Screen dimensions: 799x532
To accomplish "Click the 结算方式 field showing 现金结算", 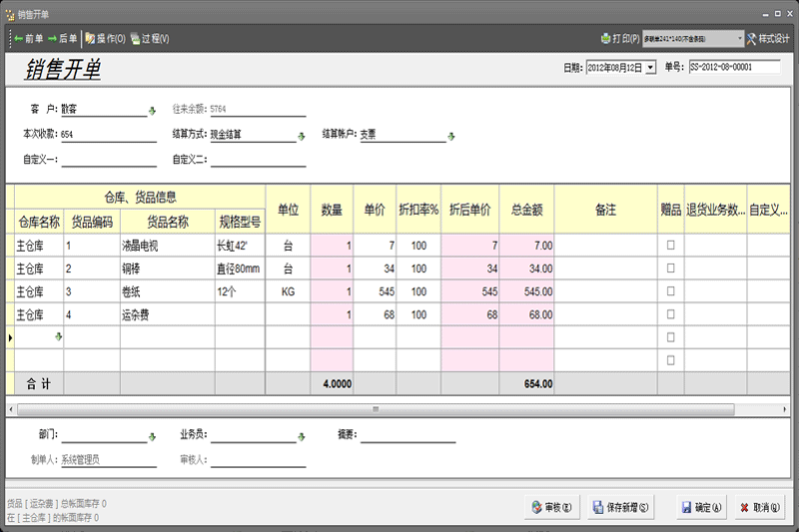I will coord(254,135).
